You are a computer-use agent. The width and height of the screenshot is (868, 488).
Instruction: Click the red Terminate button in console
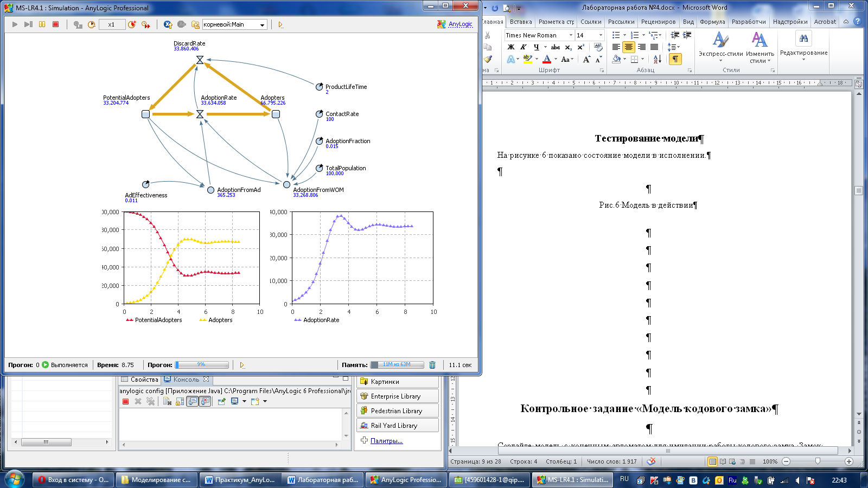tap(125, 401)
